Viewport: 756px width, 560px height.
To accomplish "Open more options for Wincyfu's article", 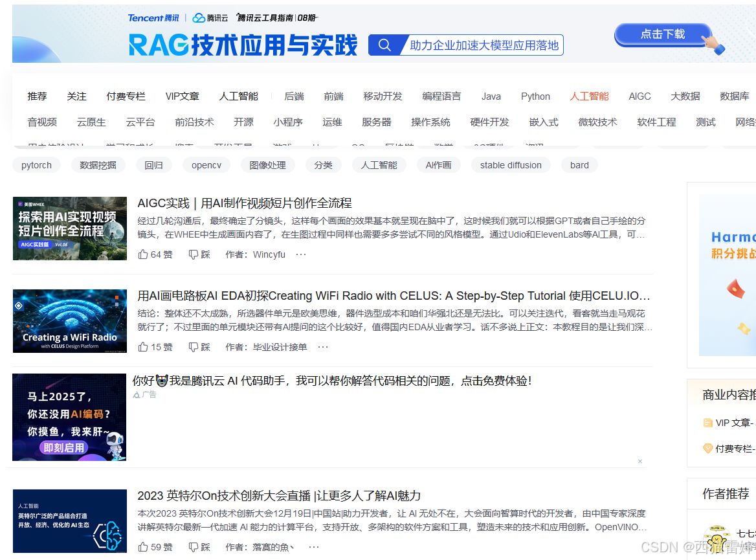I will click(x=301, y=254).
